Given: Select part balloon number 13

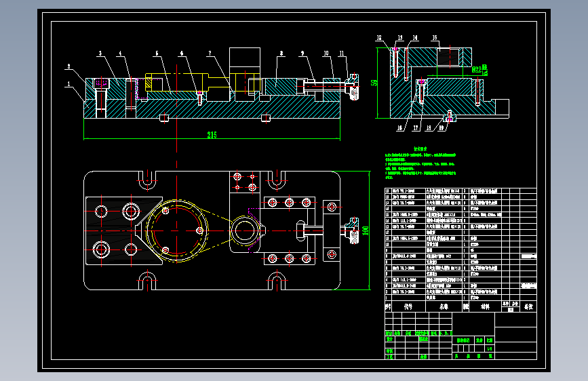Looking at the screenshot, I should tap(400, 37).
